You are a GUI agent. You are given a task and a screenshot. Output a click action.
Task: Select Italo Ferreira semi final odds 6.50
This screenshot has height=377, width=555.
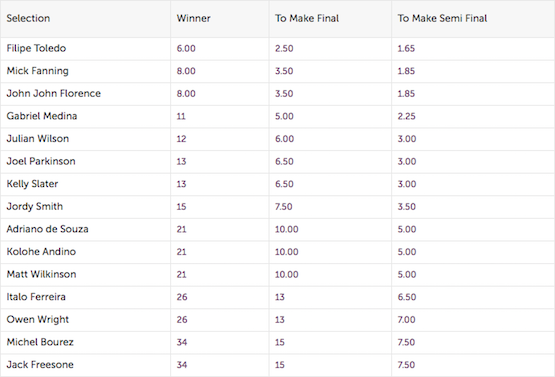(x=407, y=297)
